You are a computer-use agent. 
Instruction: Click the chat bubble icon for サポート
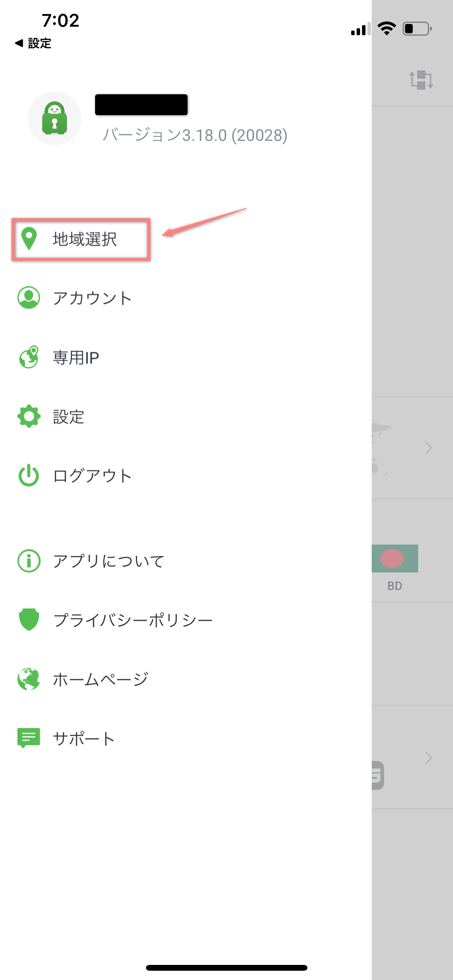pos(29,737)
